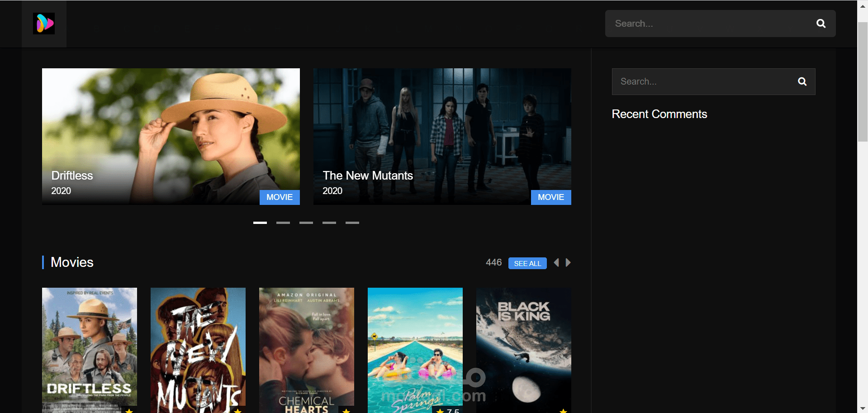Click next arrow in Movies carousel
The height and width of the screenshot is (413, 868).
(568, 263)
